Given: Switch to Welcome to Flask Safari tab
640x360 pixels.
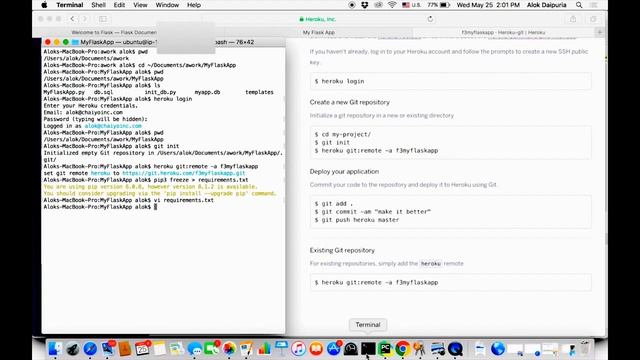Looking at the screenshot, I should pos(114,32).
